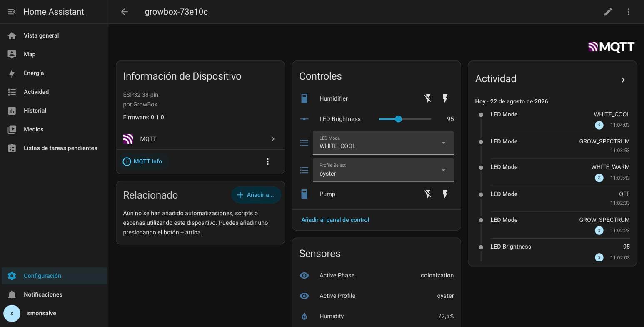
Task: Open Energía in the sidebar
Action: click(x=55, y=73)
